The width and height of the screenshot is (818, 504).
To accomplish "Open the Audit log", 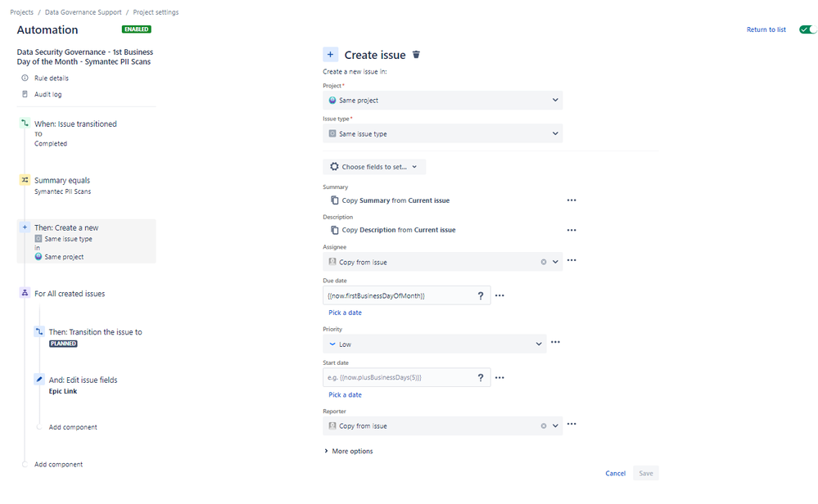I will (48, 94).
